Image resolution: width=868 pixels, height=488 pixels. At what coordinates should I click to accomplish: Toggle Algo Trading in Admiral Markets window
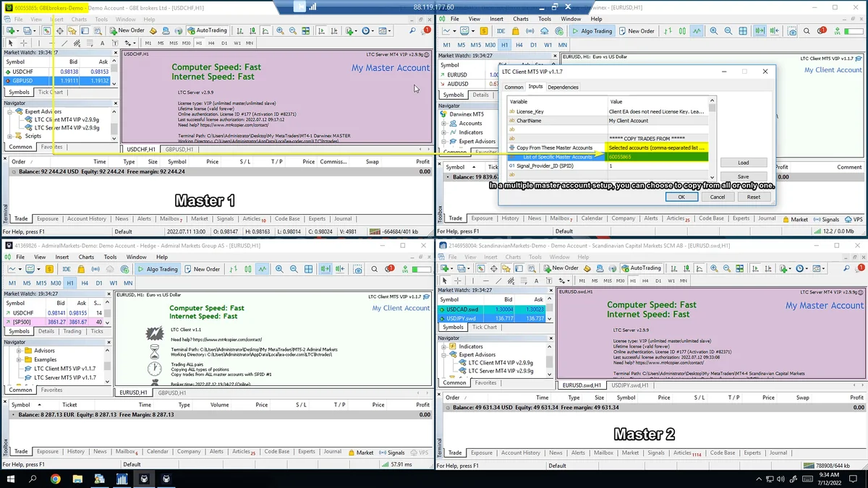click(158, 269)
